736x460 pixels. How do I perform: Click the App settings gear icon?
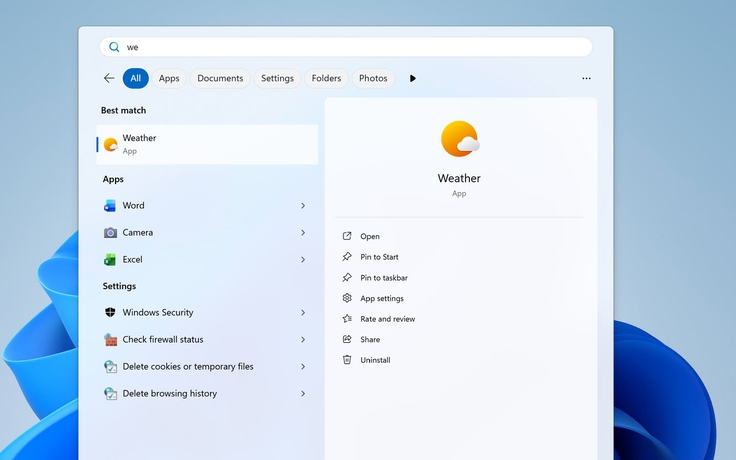pyautogui.click(x=347, y=298)
